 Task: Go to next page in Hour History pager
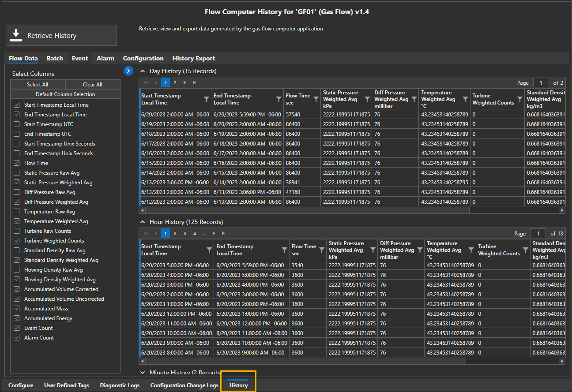[214, 233]
